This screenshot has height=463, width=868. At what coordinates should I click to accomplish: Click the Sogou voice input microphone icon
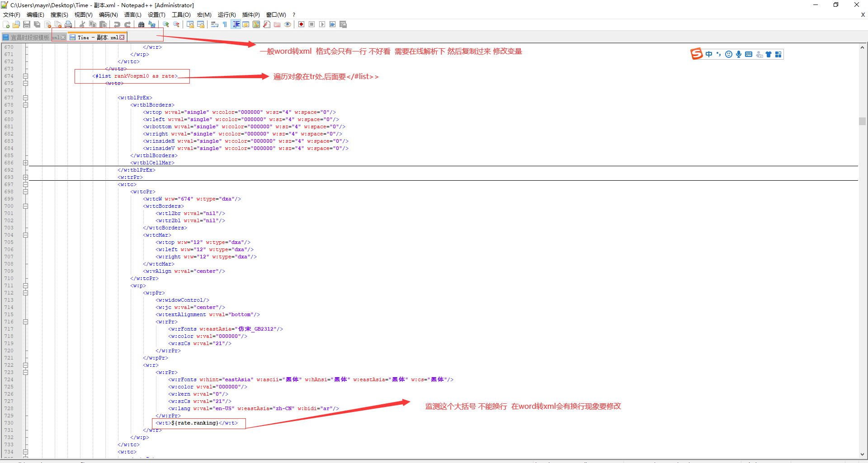[738, 54]
